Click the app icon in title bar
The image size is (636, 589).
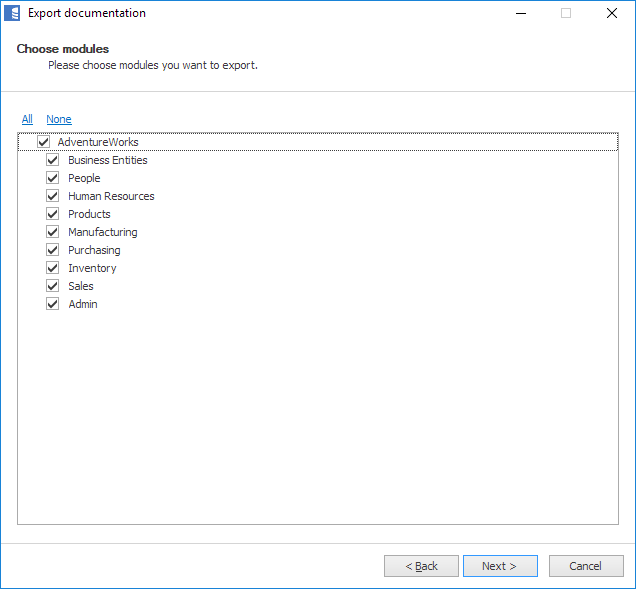pyautogui.click(x=13, y=13)
